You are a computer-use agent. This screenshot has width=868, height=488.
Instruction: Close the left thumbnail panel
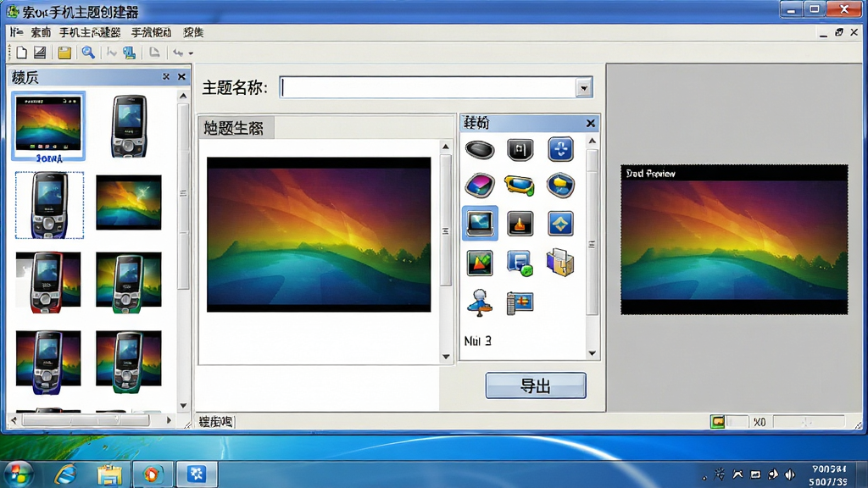(181, 77)
